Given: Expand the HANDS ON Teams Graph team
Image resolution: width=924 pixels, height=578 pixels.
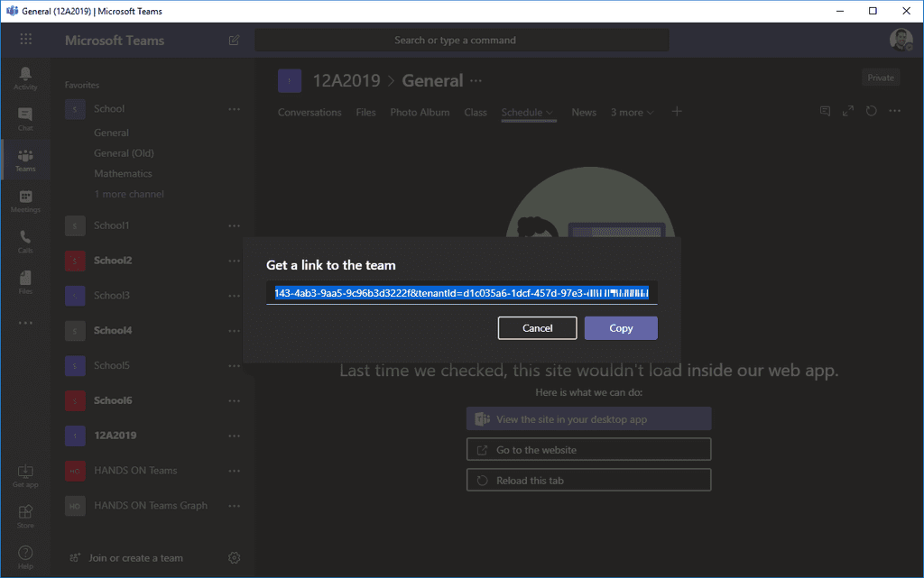Looking at the screenshot, I should click(151, 506).
